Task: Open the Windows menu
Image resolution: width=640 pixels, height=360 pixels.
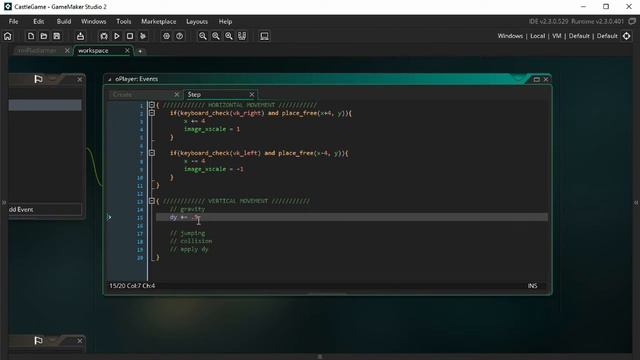Action: point(93,21)
